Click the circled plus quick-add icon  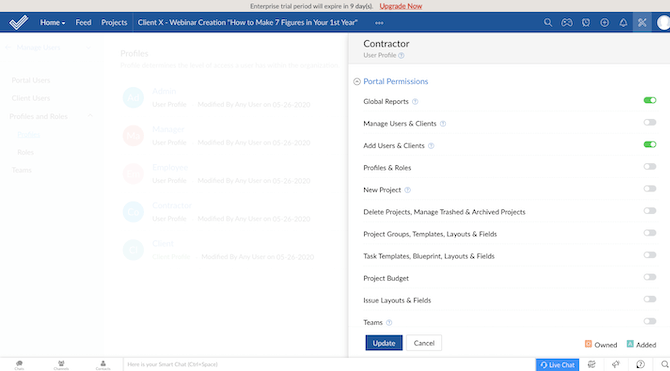604,23
